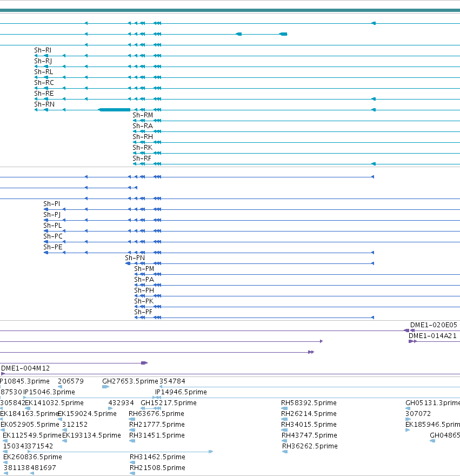The image size is (460, 476).
Task: Click the Sh-RN transcript label
Action: pos(44,104)
